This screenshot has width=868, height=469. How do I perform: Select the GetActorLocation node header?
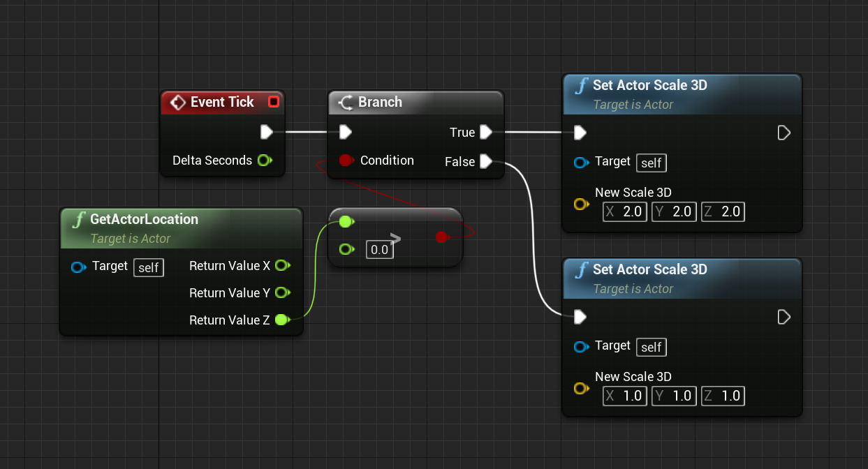(144, 219)
